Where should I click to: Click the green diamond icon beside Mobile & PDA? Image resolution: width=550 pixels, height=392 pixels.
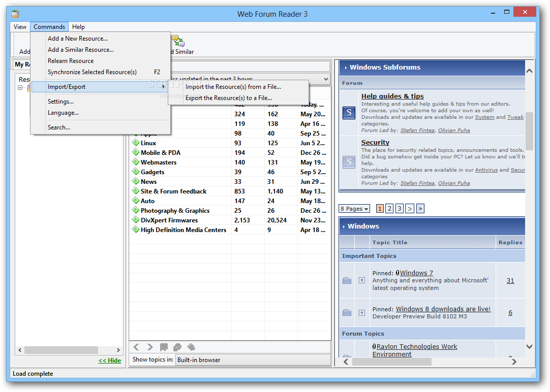135,152
